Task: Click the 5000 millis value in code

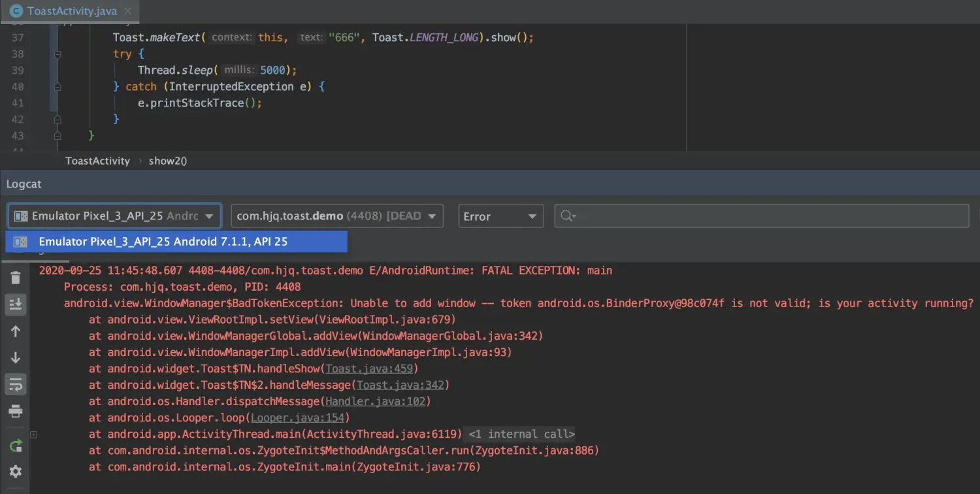Action: 272,71
